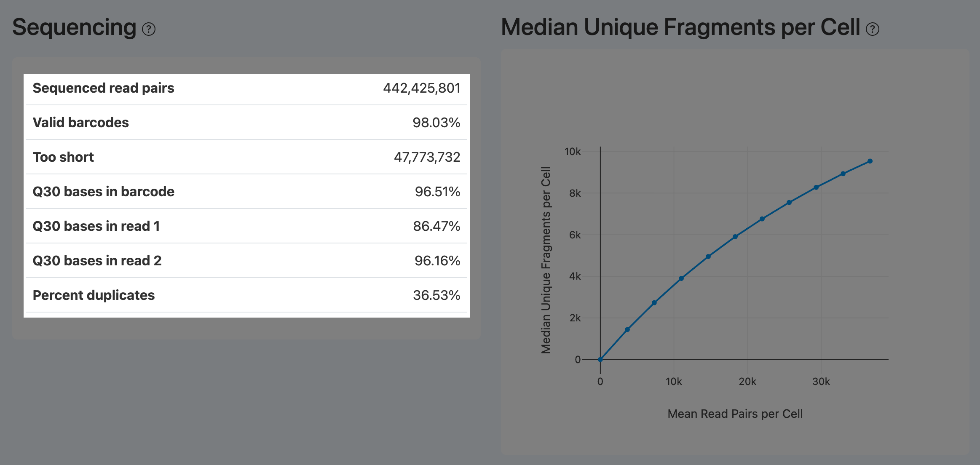Image resolution: width=980 pixels, height=465 pixels.
Task: Click the last, highest data point on curve
Action: pyautogui.click(x=870, y=161)
